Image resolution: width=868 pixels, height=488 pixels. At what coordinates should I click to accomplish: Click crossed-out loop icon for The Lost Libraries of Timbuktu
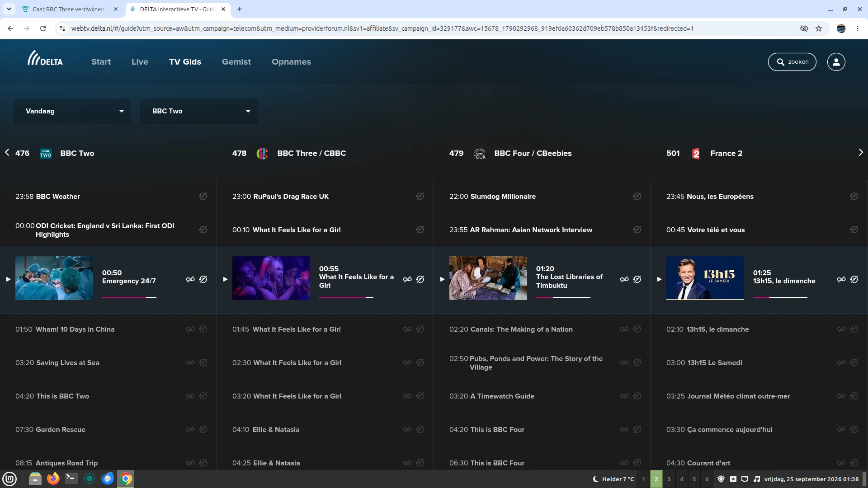(x=624, y=279)
